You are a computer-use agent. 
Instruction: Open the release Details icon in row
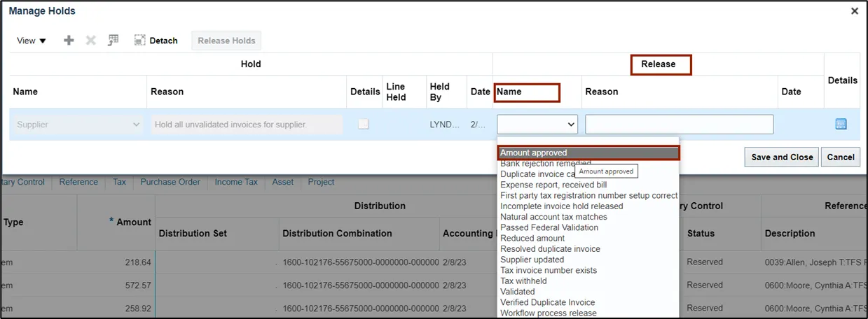[x=841, y=125]
